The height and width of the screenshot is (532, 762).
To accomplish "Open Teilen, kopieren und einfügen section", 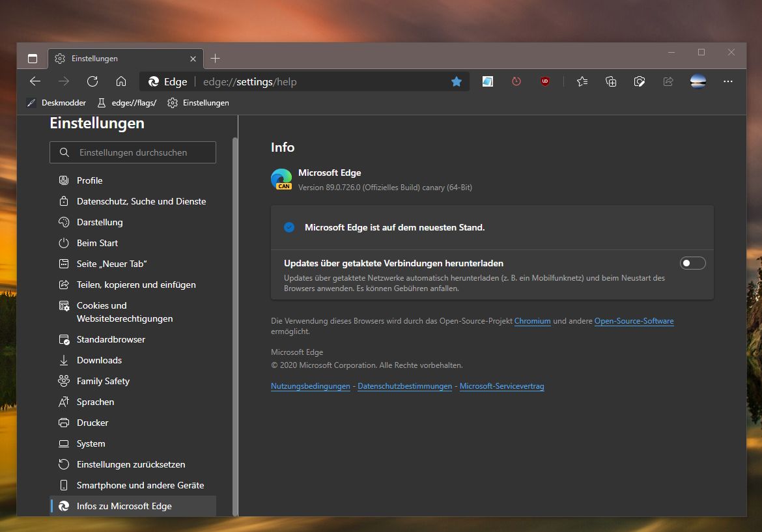I will 133,285.
